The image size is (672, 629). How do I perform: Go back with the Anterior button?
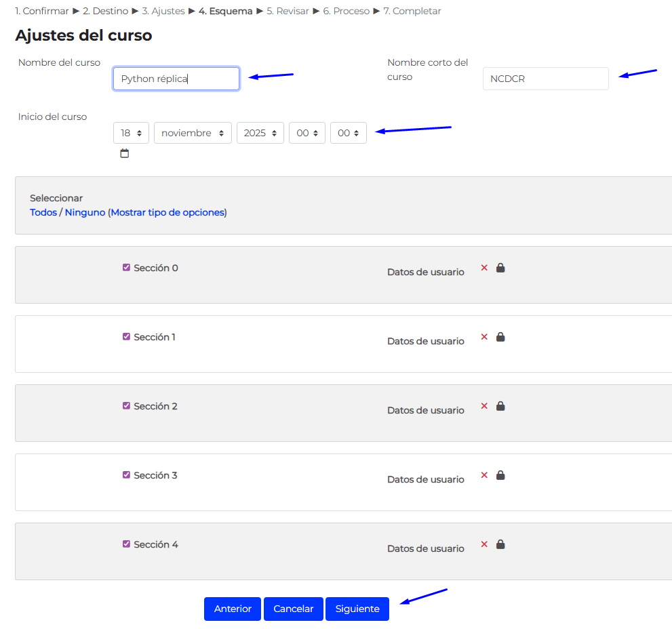click(233, 609)
